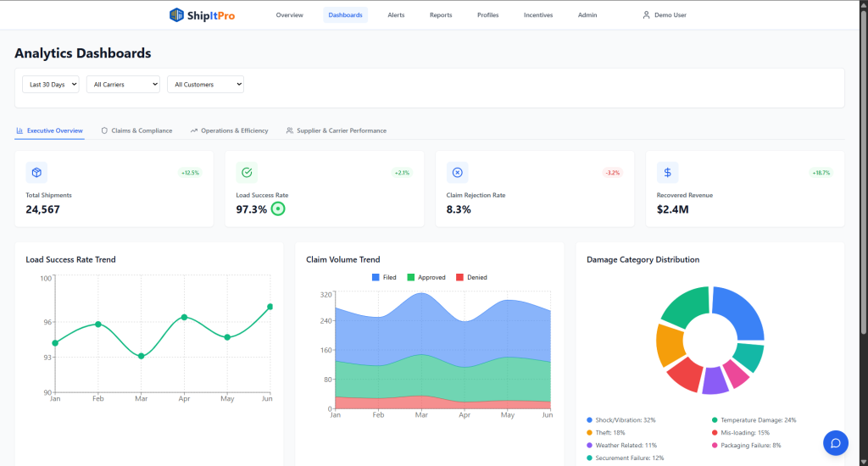This screenshot has height=466, width=868.
Task: Click the Jun data point on trend line
Action: pyautogui.click(x=270, y=307)
